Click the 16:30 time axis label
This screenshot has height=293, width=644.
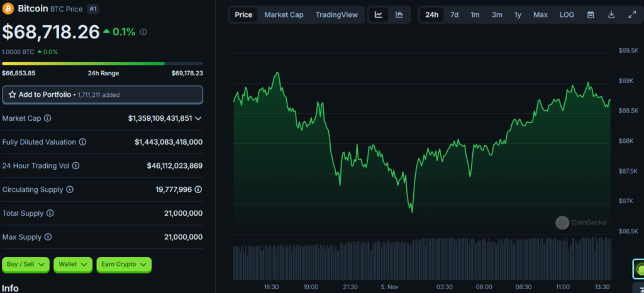pyautogui.click(x=272, y=287)
